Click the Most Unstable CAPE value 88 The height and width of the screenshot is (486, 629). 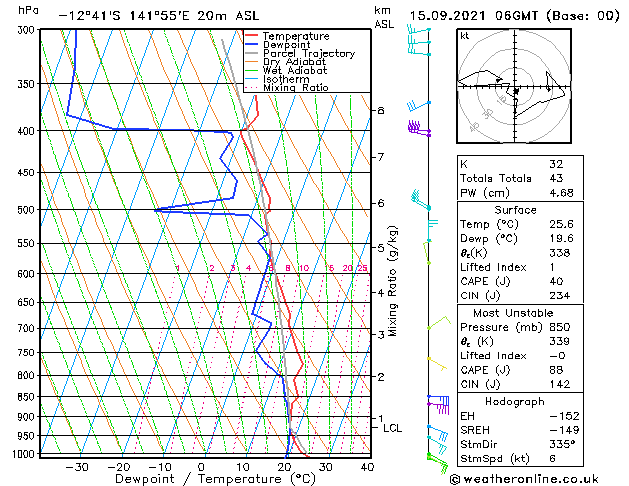(556, 370)
